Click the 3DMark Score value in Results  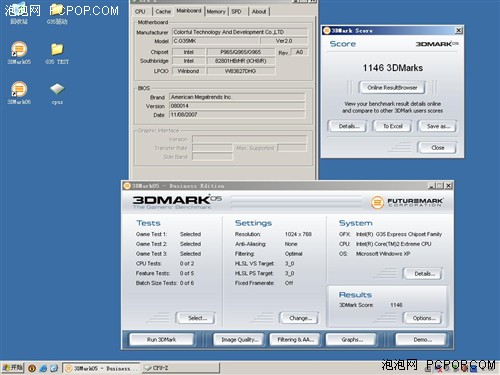click(396, 305)
